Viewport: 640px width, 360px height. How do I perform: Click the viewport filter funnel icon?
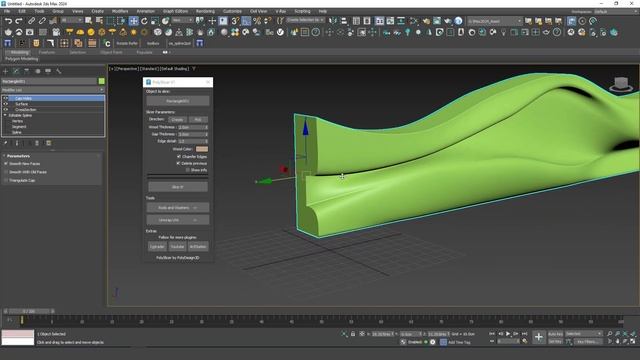pyautogui.click(x=194, y=69)
